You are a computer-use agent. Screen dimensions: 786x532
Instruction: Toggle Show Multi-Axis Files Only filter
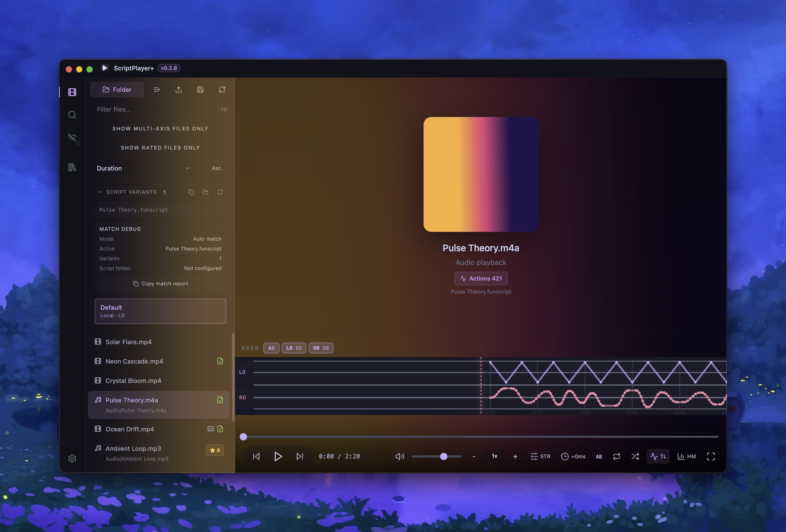160,128
